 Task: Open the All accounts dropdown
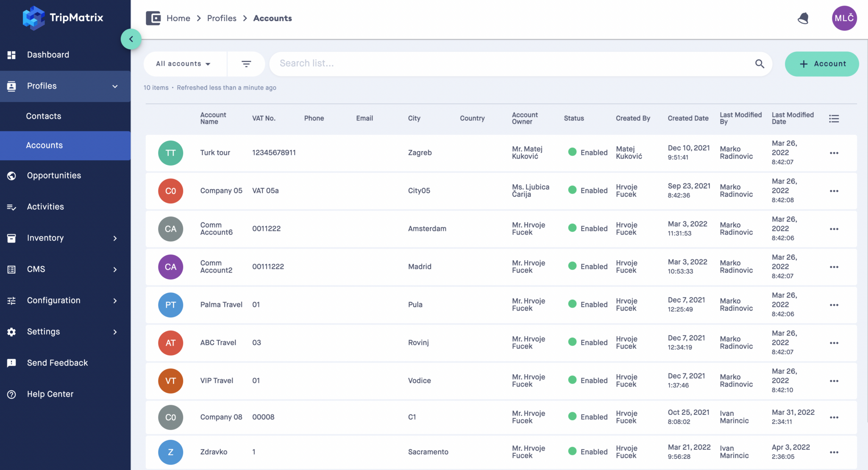click(x=182, y=64)
